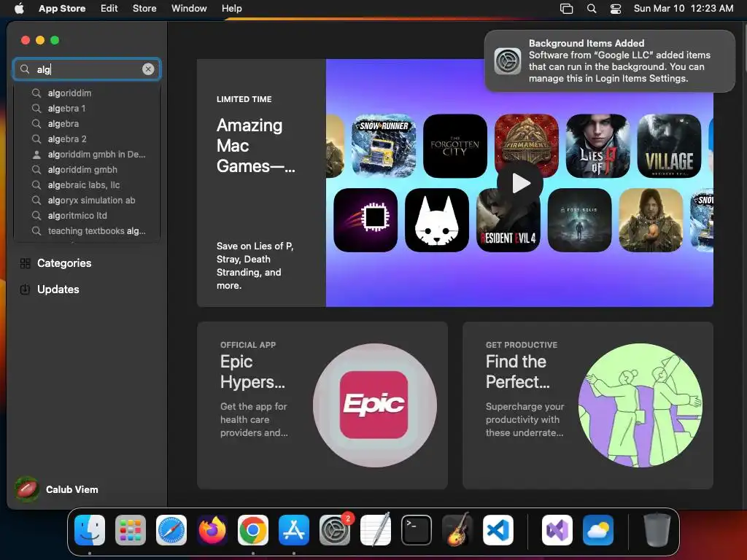Launch Terminal from the Dock
Viewport: 747px width, 560px height.
coord(417,530)
